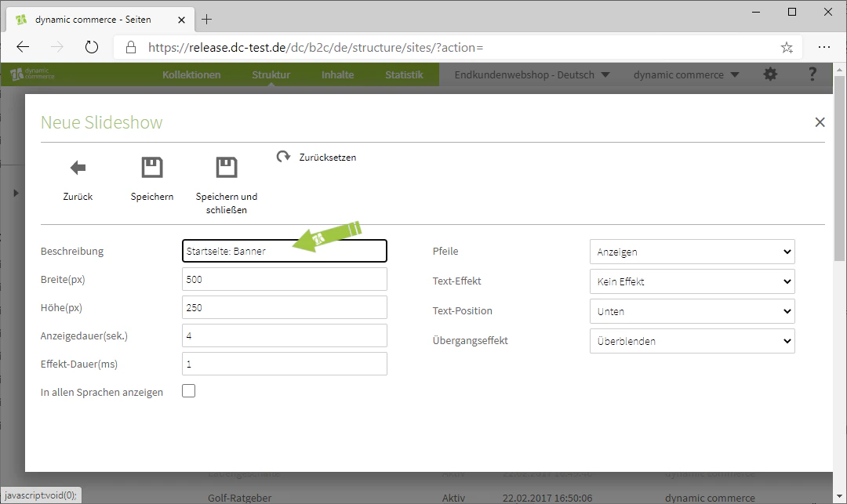The height and width of the screenshot is (504, 847).
Task: Go back in browser history
Action: coord(23,47)
